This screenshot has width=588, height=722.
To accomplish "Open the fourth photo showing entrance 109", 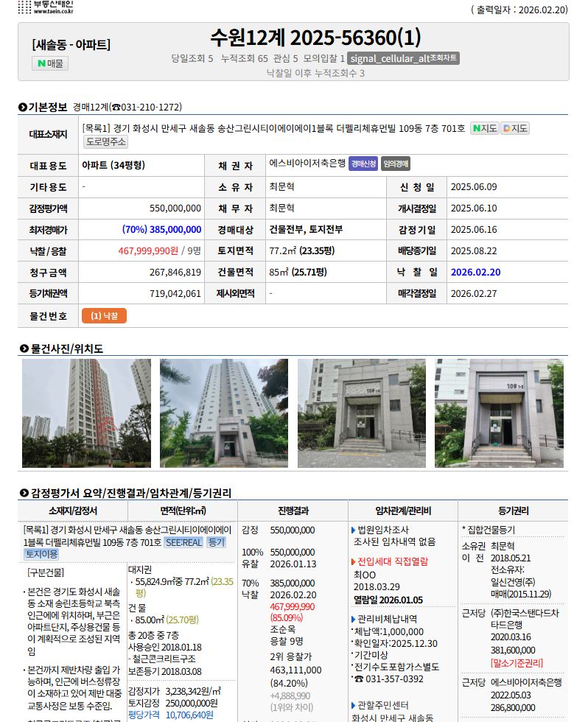I will click(499, 413).
